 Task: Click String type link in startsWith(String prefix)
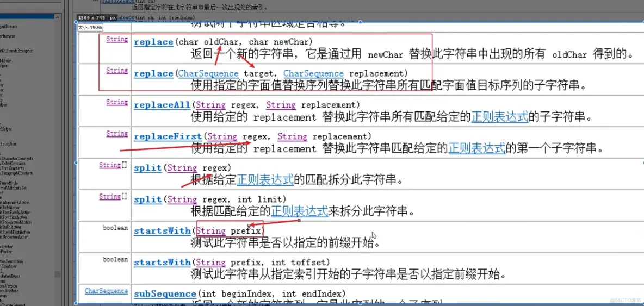210,231
